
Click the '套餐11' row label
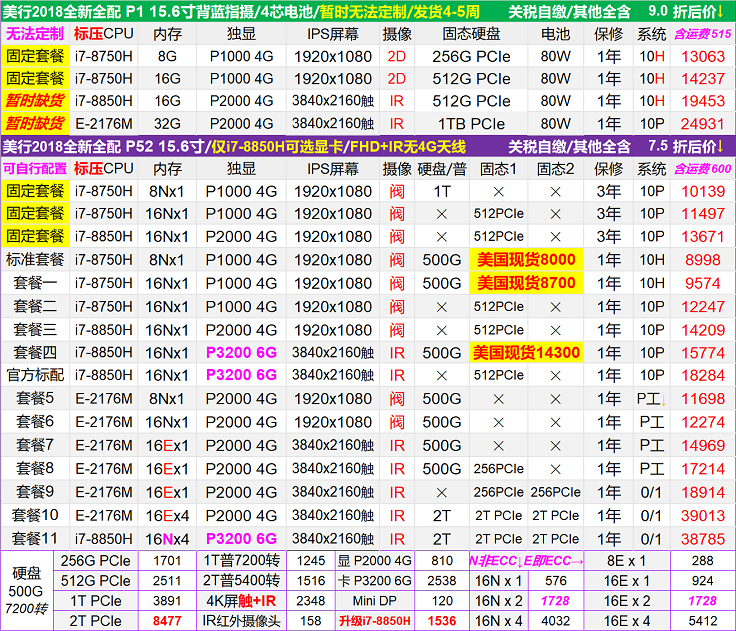35,538
